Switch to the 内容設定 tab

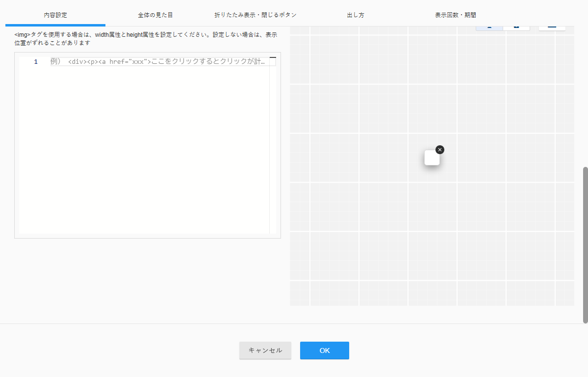click(55, 15)
